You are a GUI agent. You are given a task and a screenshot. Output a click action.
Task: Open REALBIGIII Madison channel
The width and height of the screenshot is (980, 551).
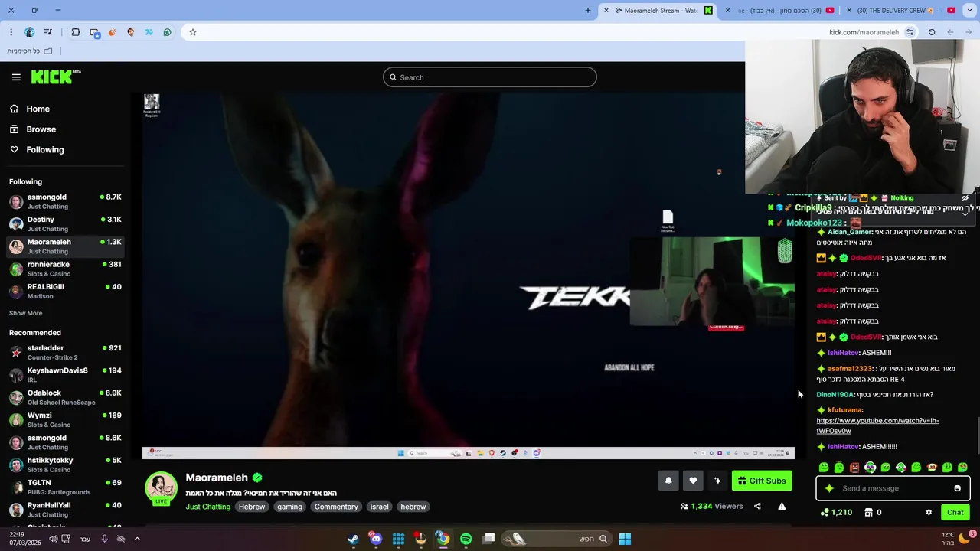(65, 291)
